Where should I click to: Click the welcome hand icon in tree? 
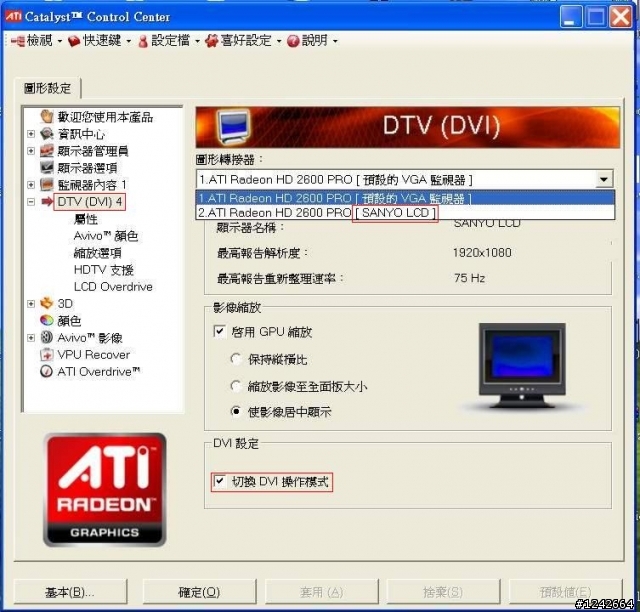click(47, 116)
